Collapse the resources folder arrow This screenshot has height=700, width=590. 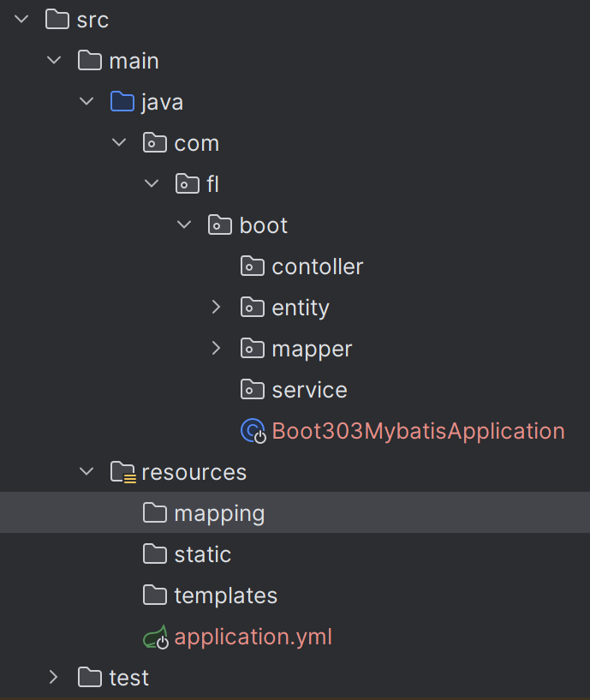tap(86, 472)
